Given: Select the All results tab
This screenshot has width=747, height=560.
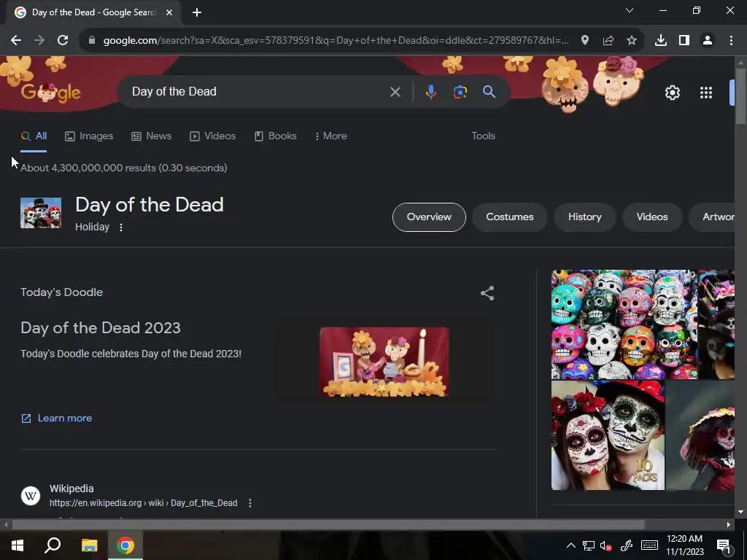Looking at the screenshot, I should click(x=34, y=136).
